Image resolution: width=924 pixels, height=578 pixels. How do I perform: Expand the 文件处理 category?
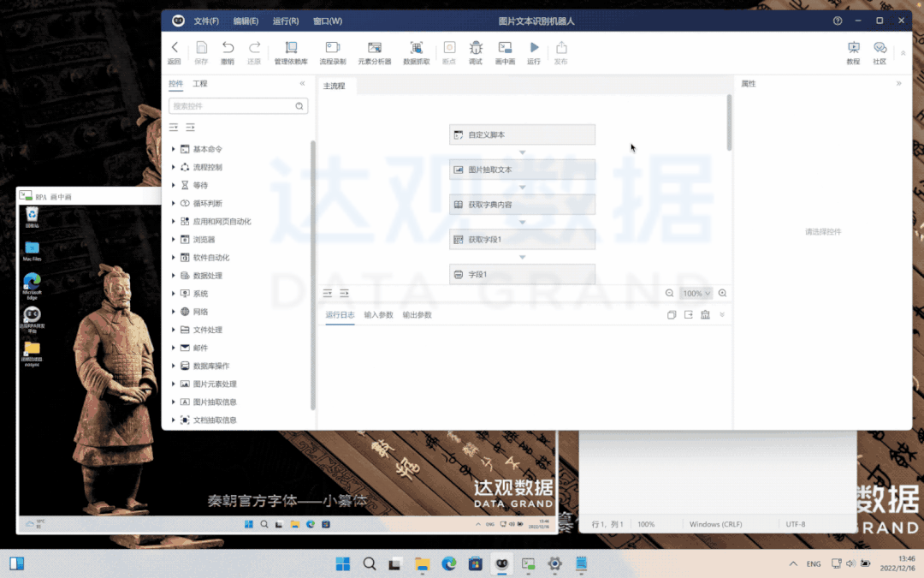(173, 330)
